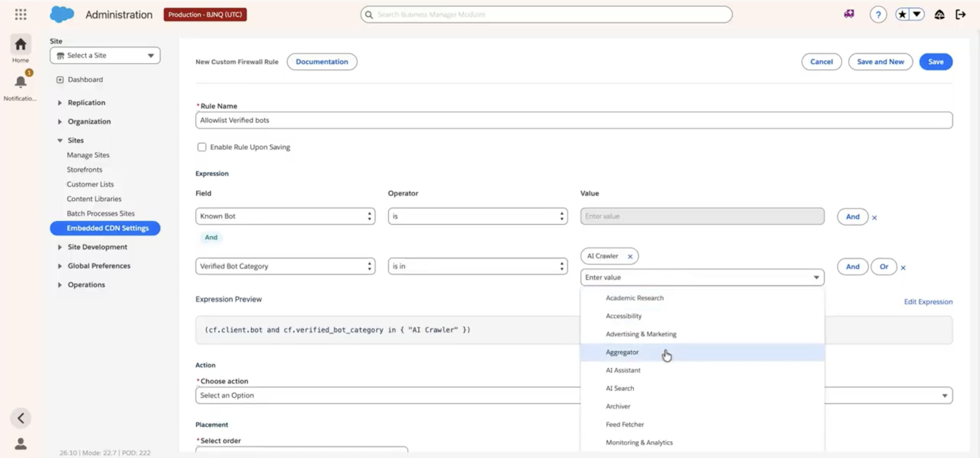The width and height of the screenshot is (980, 458).
Task: Click the Save button
Action: (x=936, y=62)
